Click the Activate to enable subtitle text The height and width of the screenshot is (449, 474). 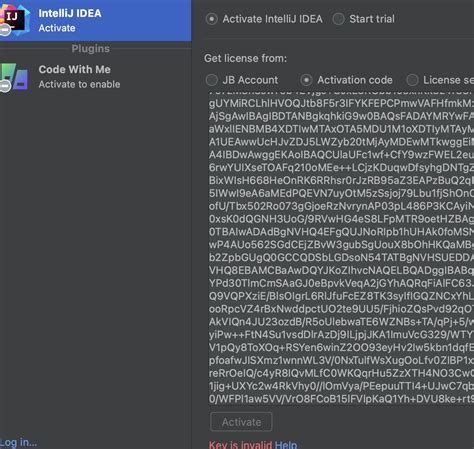tap(79, 84)
